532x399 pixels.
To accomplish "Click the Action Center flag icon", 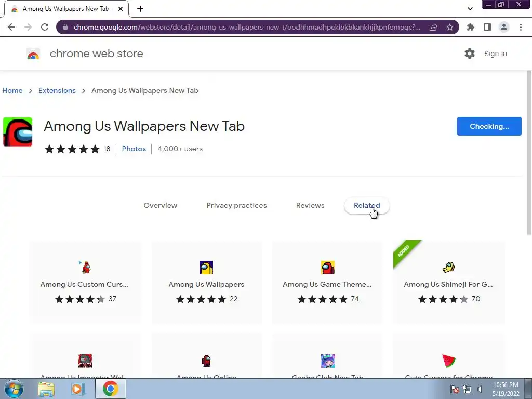I will tap(455, 389).
